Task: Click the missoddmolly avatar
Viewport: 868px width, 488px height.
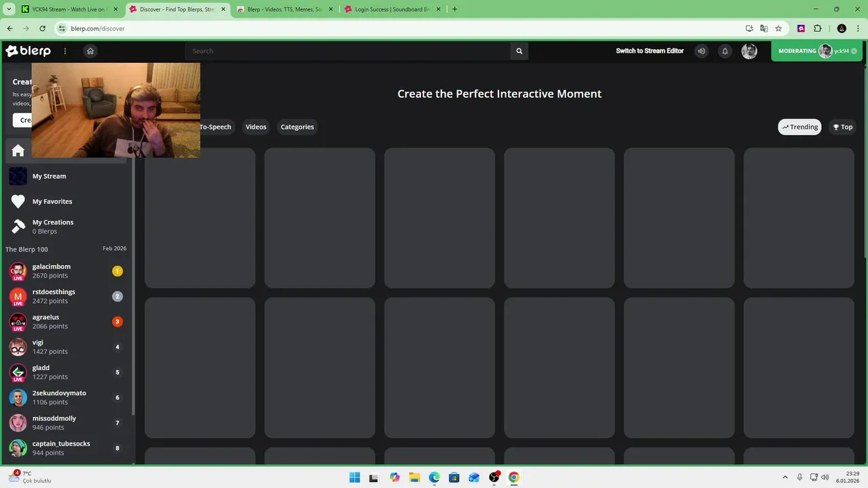Action: coord(18,423)
